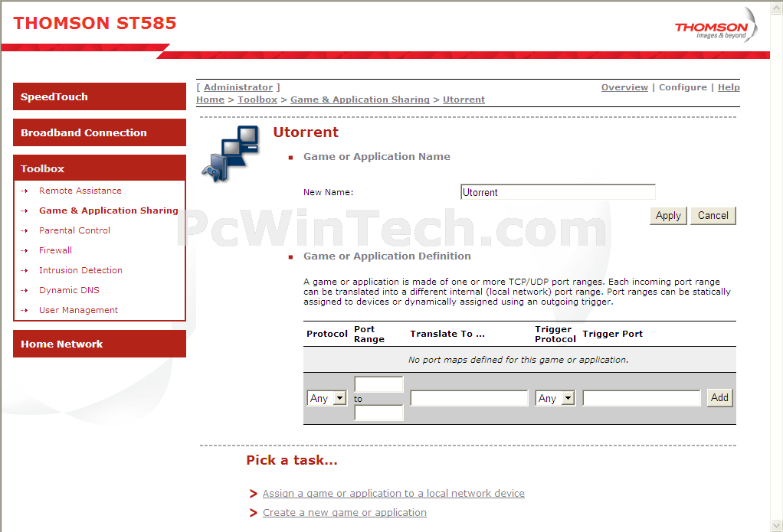Click the Translate To input field
The height and width of the screenshot is (532, 783).
(469, 398)
